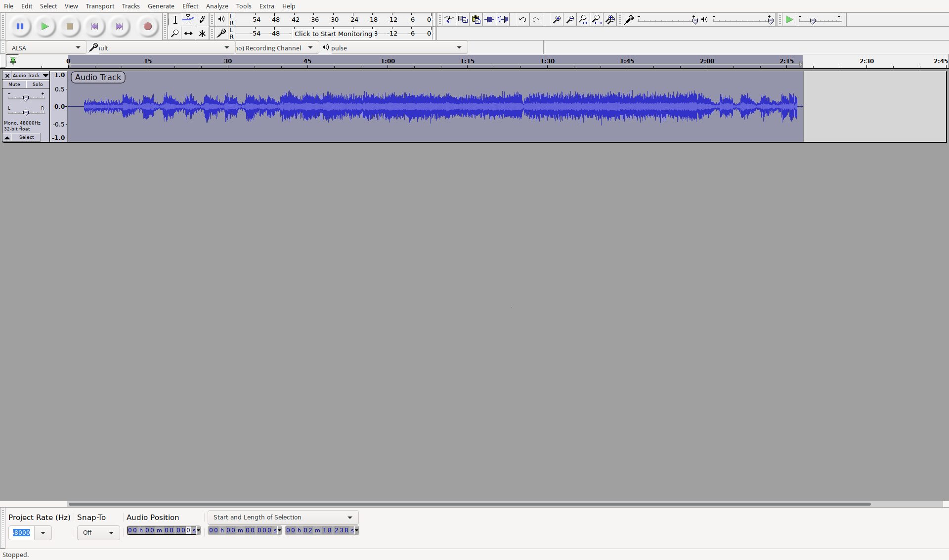949x560 pixels.
Task: Click the Zoom Toggle icon
Action: (x=610, y=20)
